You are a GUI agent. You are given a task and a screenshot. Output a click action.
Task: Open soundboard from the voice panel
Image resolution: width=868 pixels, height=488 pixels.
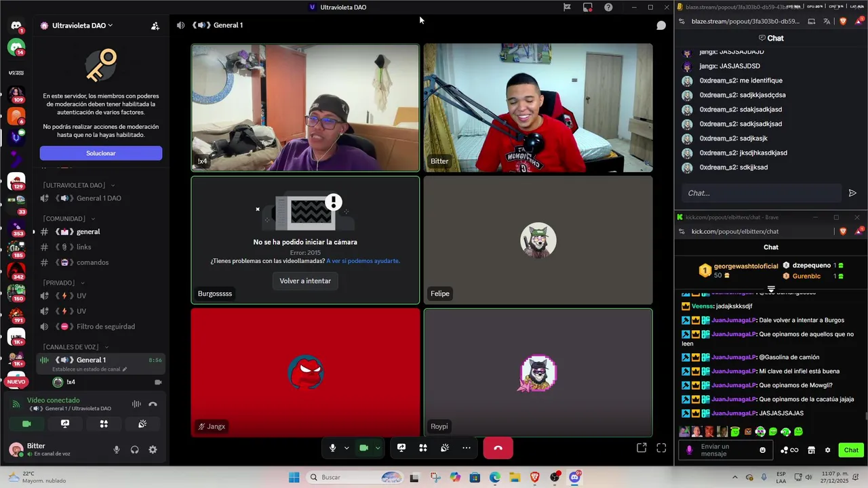142,424
